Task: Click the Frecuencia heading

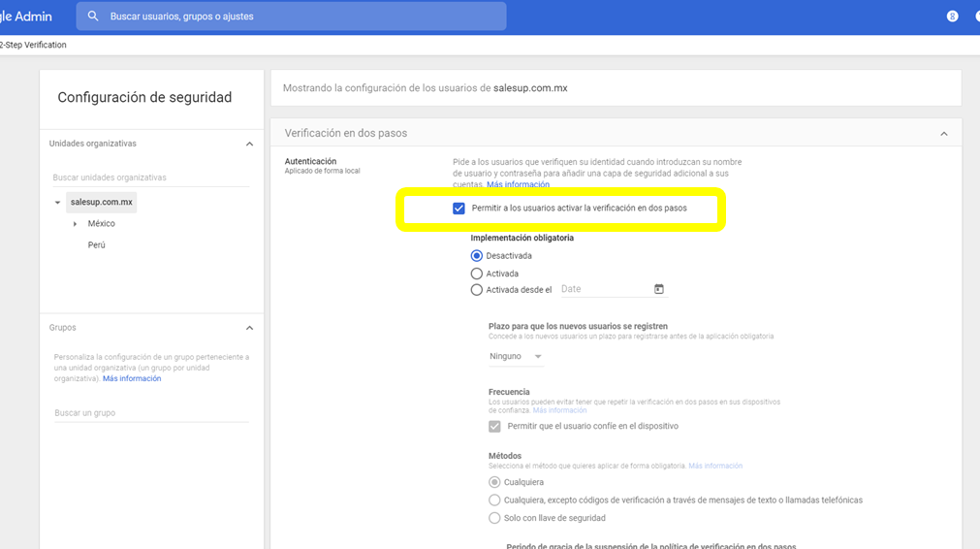Action: (509, 392)
